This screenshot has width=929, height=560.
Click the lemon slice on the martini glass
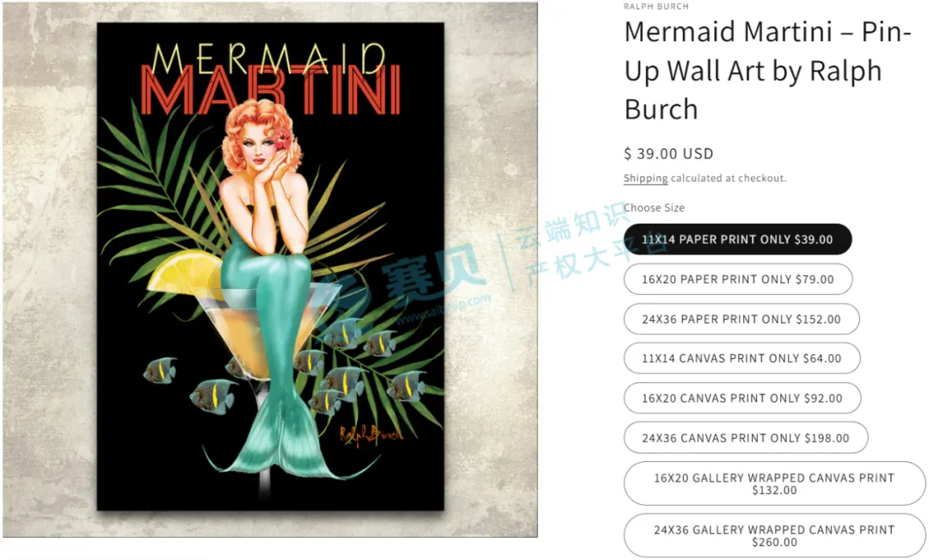185,272
